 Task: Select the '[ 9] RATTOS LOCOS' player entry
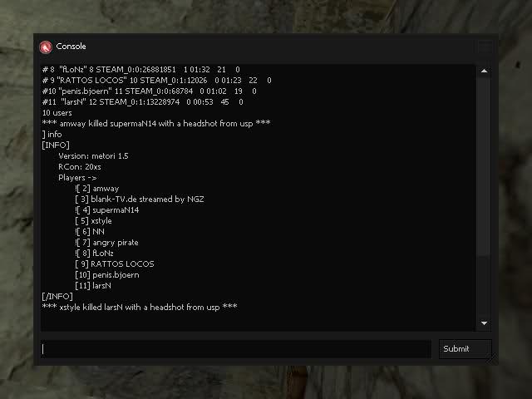point(115,264)
